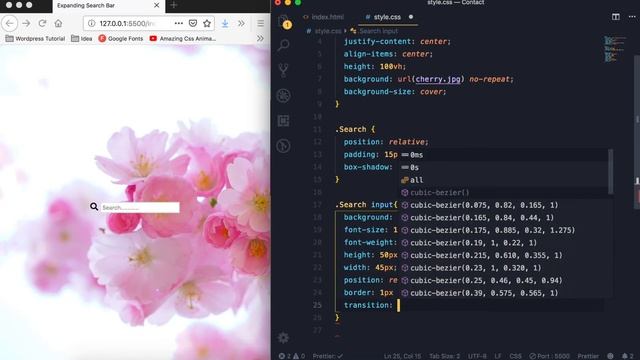Open errors and warnings status item
The height and width of the screenshot is (360, 640).
pyautogui.click(x=292, y=356)
